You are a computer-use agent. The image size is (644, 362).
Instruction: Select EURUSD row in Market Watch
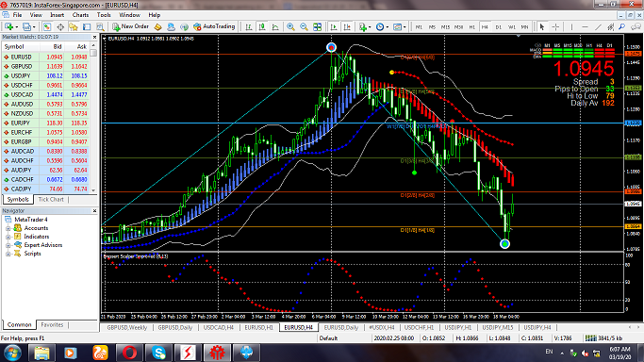click(45, 58)
